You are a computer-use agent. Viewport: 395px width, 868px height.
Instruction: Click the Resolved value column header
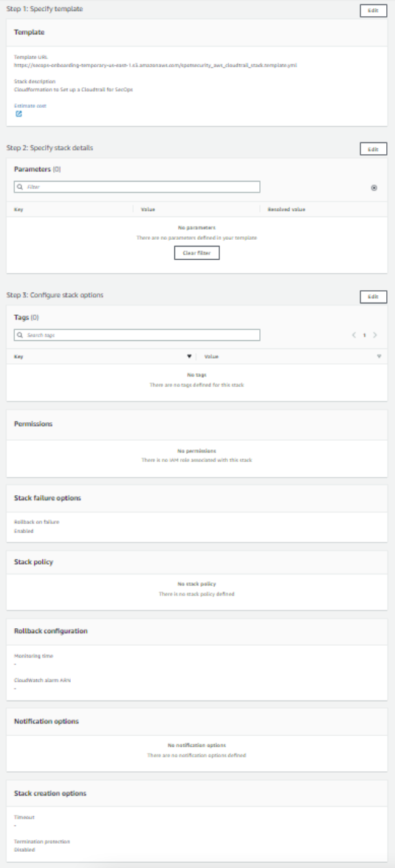coord(286,210)
